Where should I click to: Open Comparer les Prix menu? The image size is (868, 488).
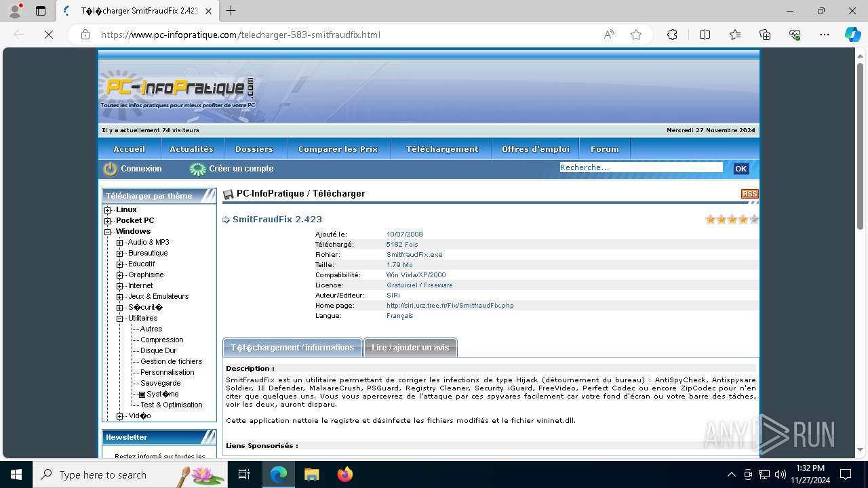point(338,149)
